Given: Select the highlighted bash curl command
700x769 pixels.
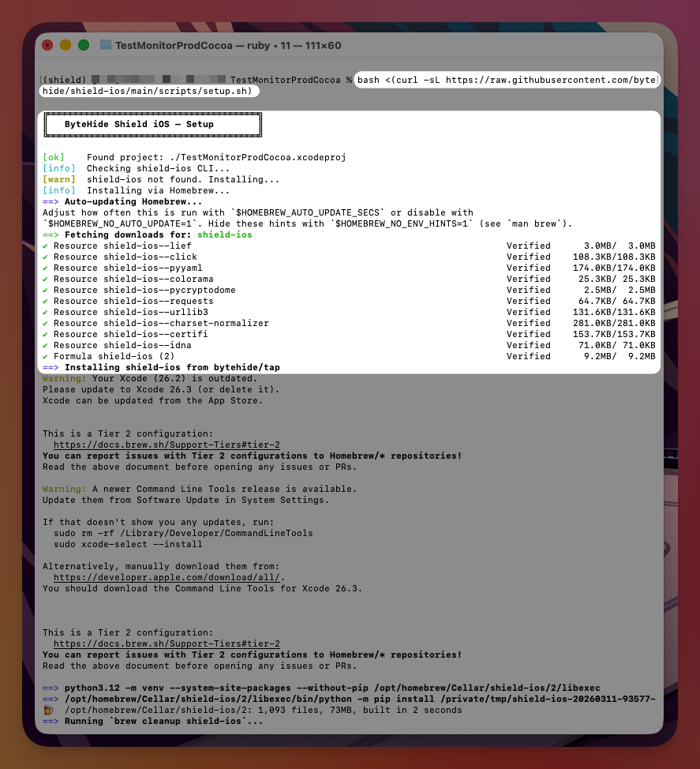Looking at the screenshot, I should (505, 80).
